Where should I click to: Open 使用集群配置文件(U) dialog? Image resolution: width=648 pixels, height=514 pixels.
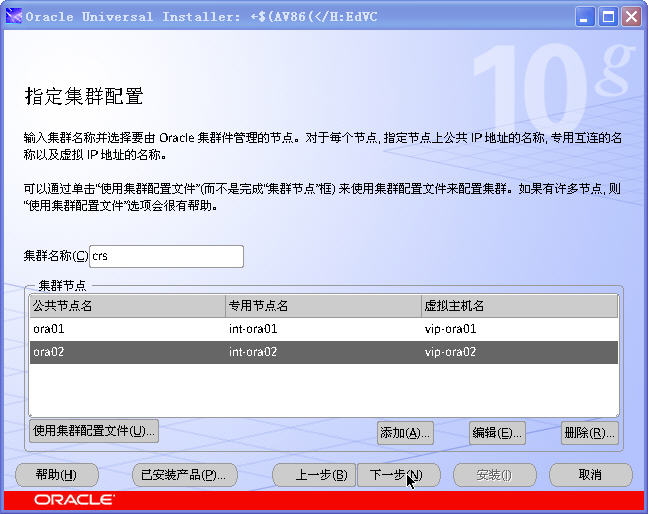[94, 431]
